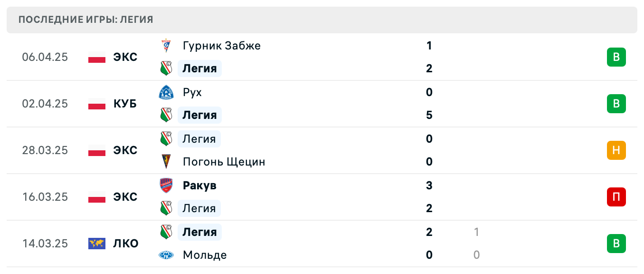Click the green В badge for the Мольде match
Image resolution: width=644 pixels, height=274 pixels.
click(616, 244)
